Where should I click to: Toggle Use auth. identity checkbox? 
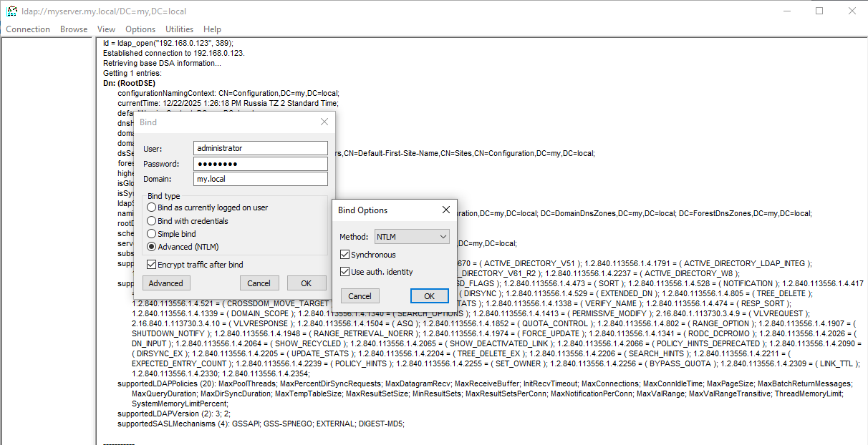(345, 272)
